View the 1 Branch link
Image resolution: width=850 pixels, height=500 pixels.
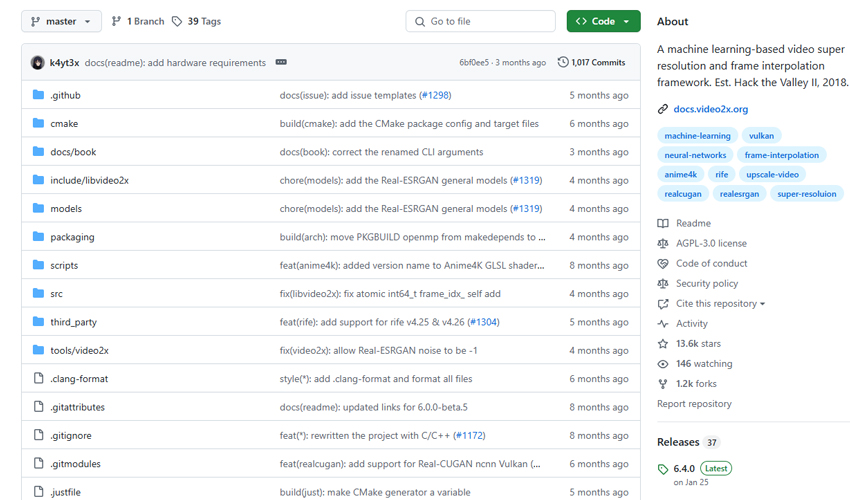[x=138, y=21]
